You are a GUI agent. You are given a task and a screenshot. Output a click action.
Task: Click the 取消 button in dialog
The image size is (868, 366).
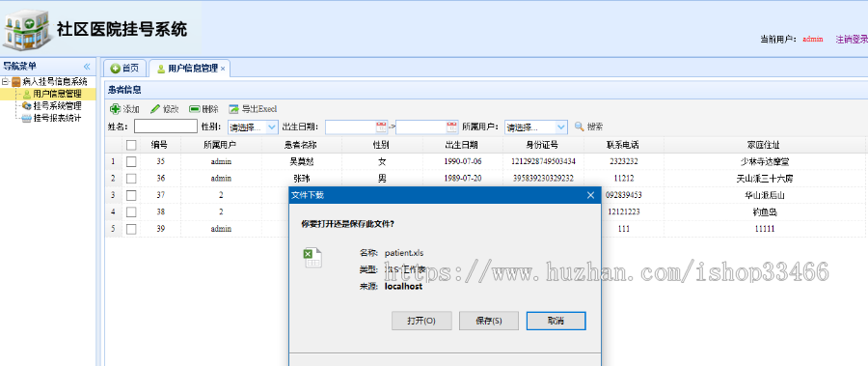tap(556, 321)
